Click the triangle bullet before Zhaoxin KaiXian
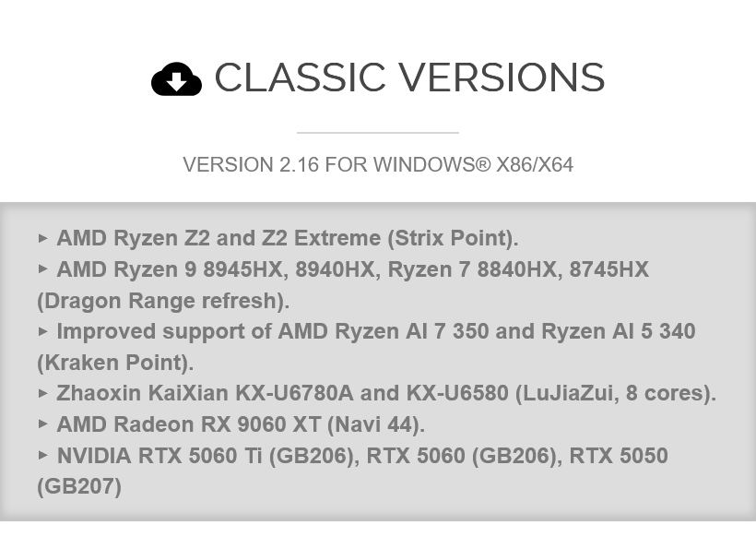The width and height of the screenshot is (756, 537). (x=42, y=393)
